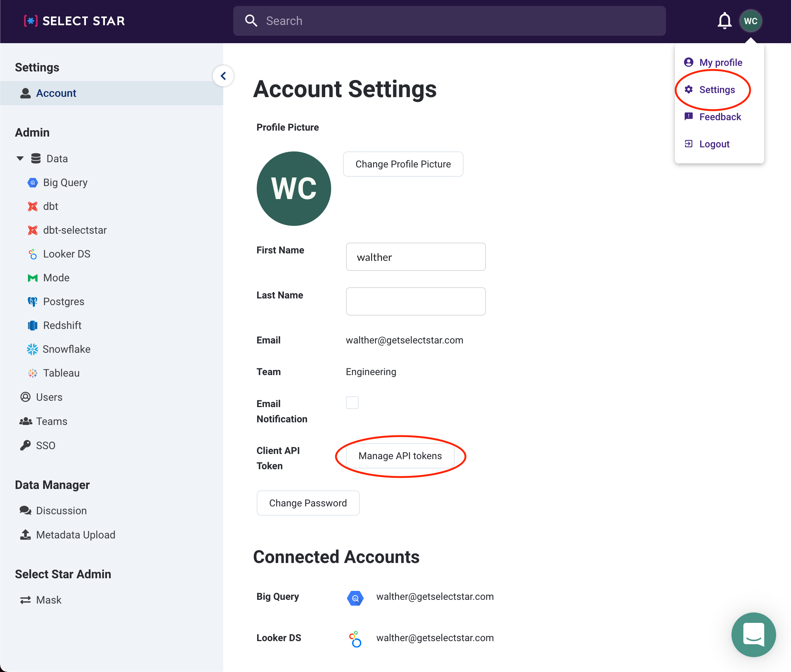Click the WC avatar in top bar

pos(750,20)
